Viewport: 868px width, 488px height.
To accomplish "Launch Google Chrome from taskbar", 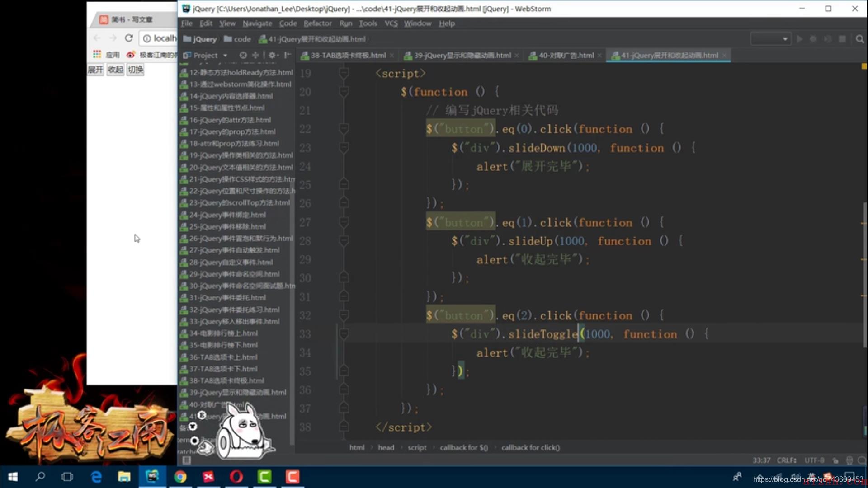I will tap(180, 477).
